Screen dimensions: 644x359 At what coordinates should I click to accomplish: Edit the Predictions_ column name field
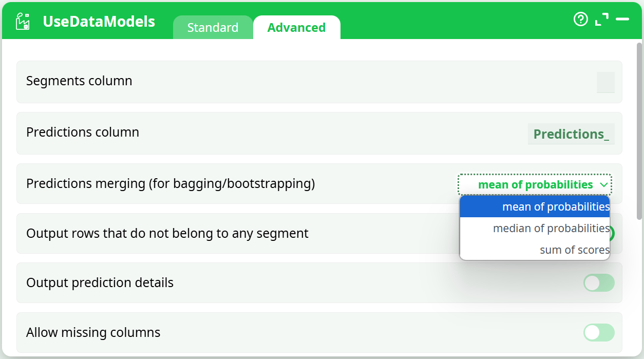pyautogui.click(x=571, y=134)
